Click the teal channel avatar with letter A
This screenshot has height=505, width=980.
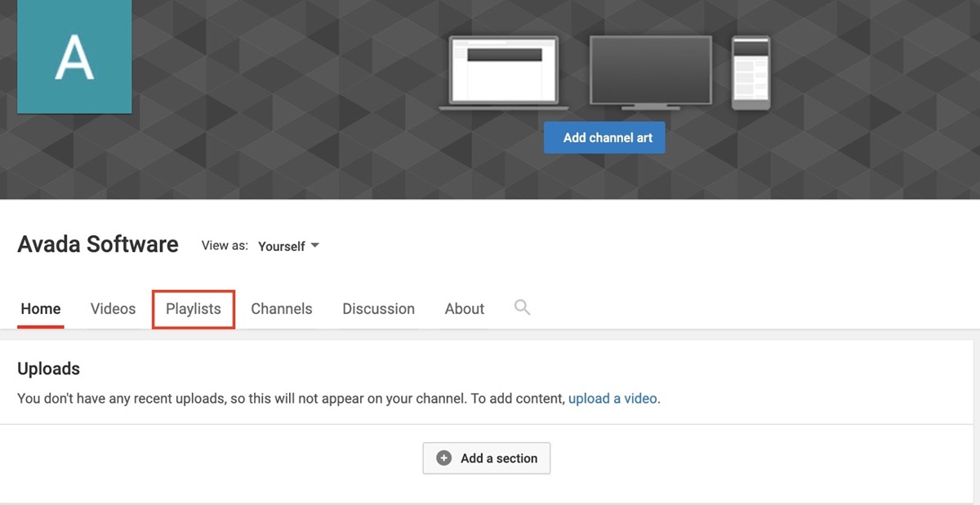tap(74, 56)
